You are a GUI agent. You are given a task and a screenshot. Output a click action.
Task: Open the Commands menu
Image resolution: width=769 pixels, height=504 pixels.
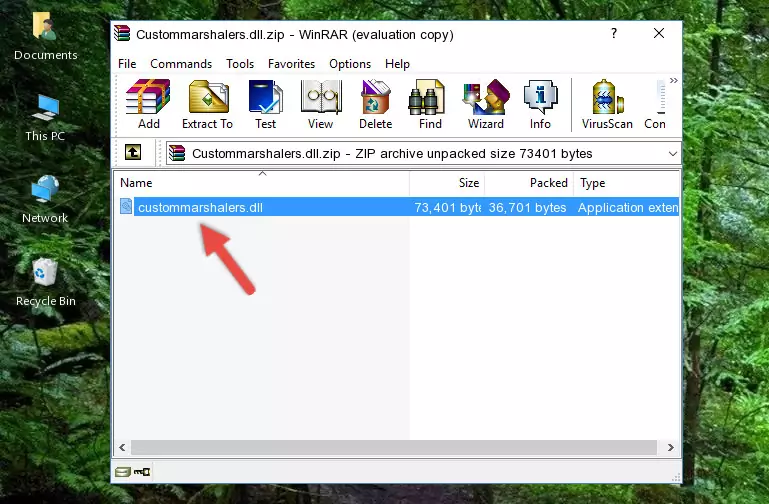181,64
